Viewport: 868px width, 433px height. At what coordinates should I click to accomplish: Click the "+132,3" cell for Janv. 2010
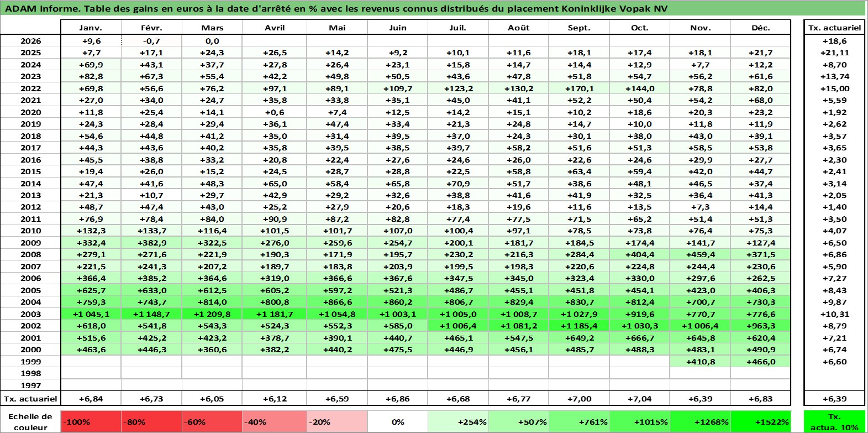point(91,231)
